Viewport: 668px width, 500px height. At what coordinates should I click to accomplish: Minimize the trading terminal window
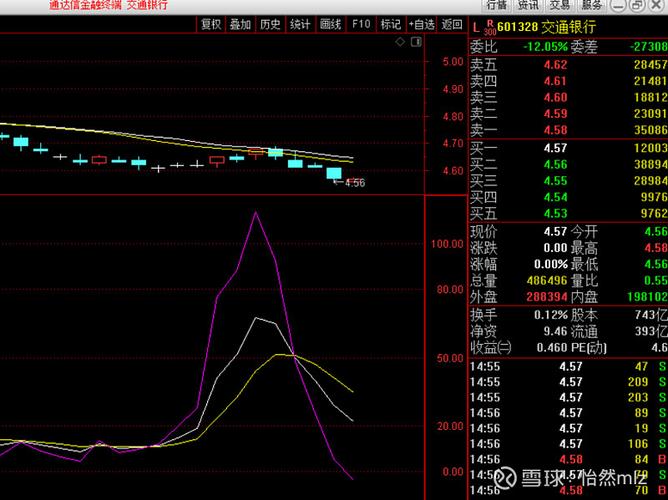point(619,5)
